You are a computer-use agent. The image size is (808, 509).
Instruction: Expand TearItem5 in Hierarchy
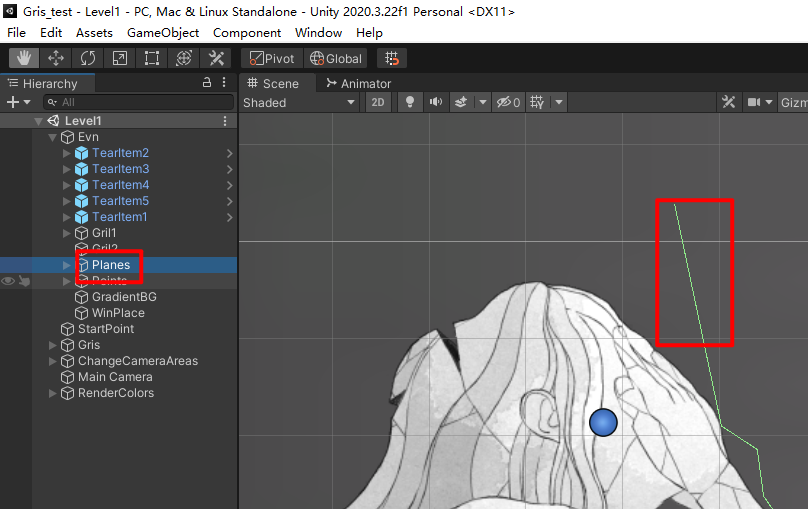coord(66,201)
